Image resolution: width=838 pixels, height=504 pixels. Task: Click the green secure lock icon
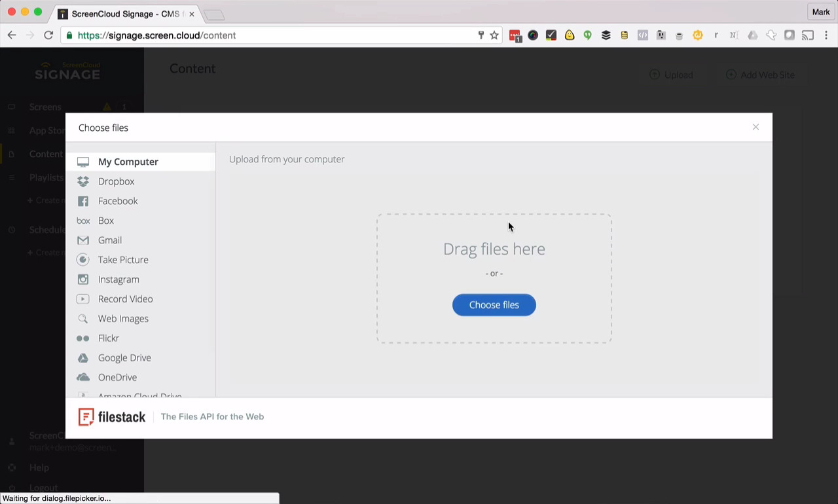(69, 35)
